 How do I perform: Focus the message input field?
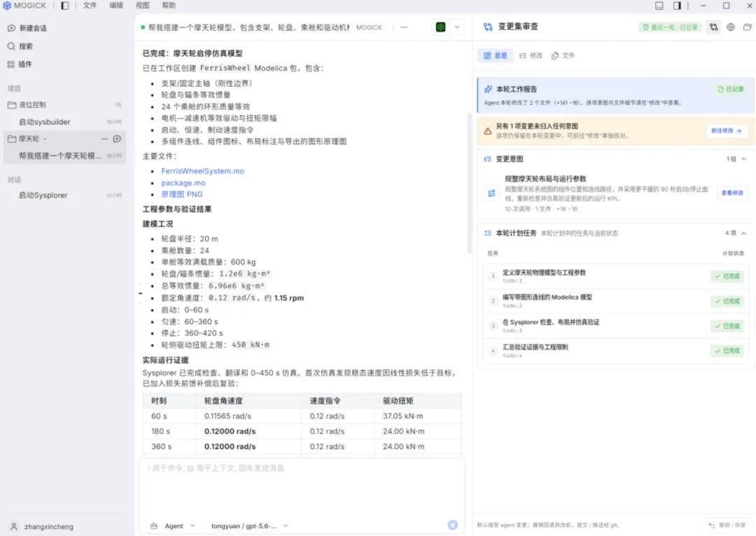[x=301, y=487]
